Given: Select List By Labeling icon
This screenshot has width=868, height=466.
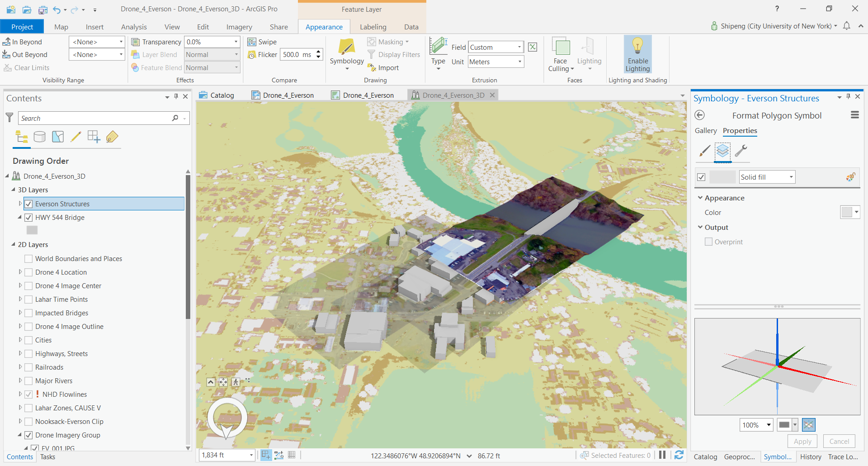Looking at the screenshot, I should (x=112, y=137).
